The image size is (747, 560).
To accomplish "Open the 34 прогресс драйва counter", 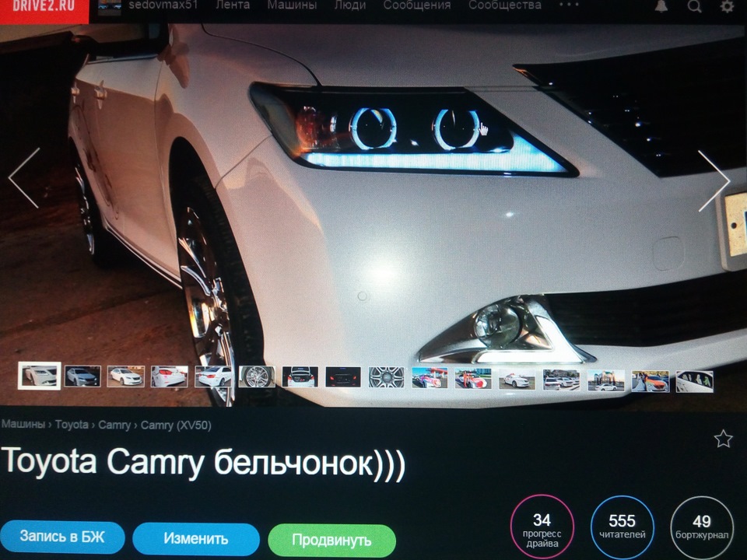I will pyautogui.click(x=542, y=527).
